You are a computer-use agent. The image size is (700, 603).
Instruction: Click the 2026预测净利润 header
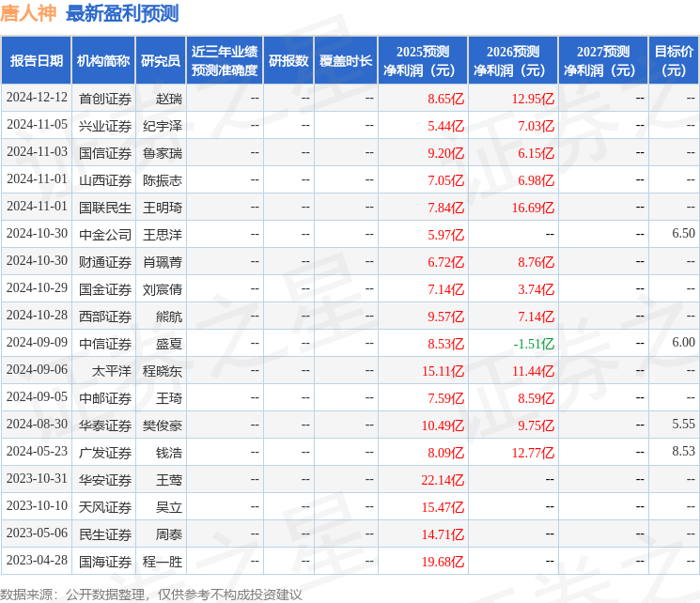click(513, 61)
